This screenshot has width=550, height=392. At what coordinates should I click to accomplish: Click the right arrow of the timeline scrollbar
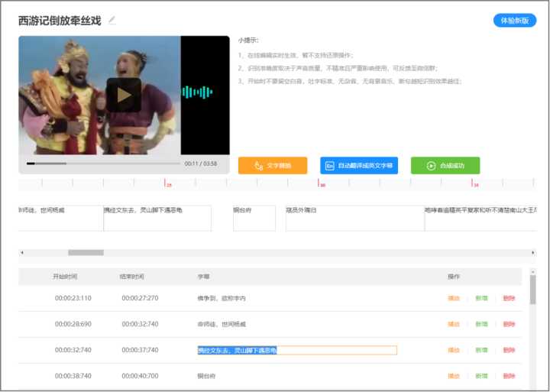coord(533,253)
